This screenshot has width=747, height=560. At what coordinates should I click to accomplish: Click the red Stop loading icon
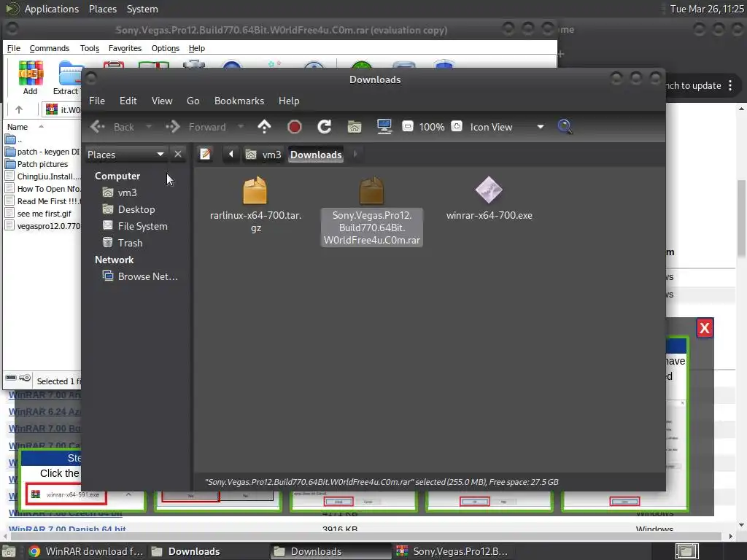coord(295,127)
